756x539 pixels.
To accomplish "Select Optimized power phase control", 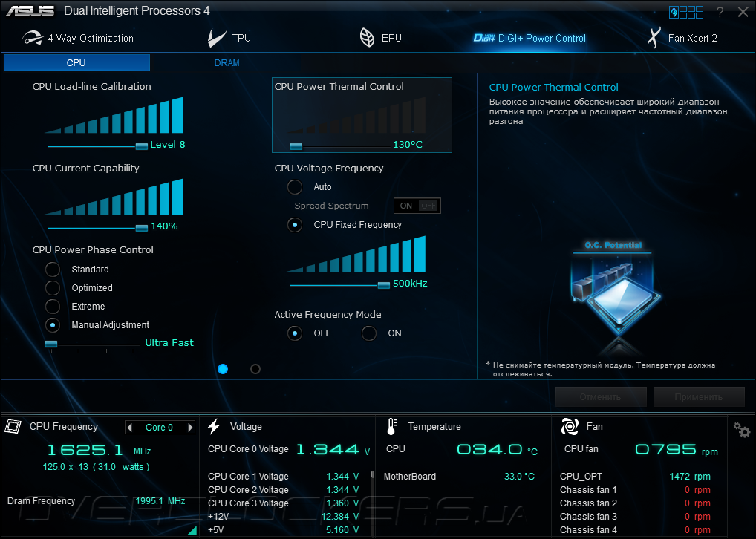I will (x=53, y=288).
